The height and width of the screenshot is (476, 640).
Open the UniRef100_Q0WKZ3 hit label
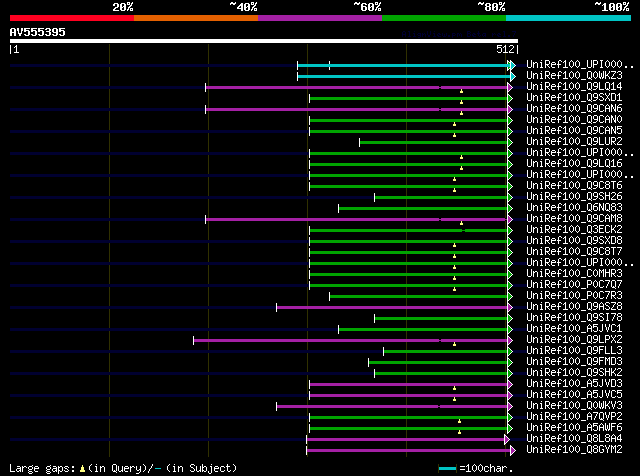[x=574, y=76]
